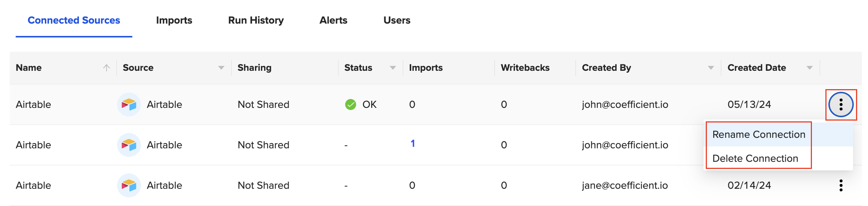The height and width of the screenshot is (206, 868).
Task: Open the Alerts tab
Action: click(x=333, y=20)
